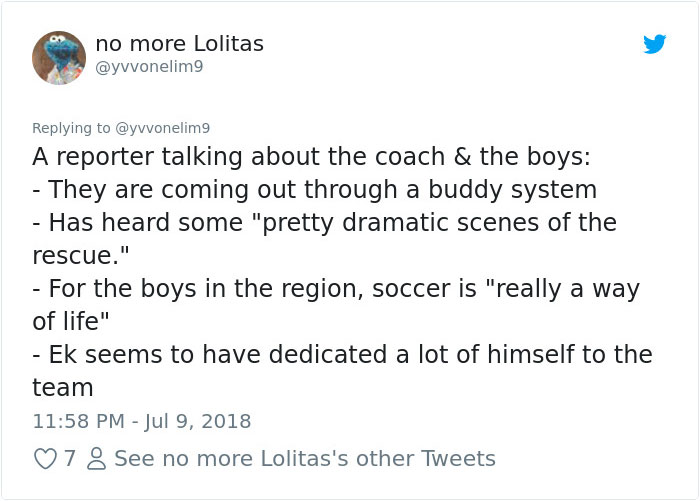Viewport: 700px width, 501px height.
Task: Click the "buddy system" line of the tweet
Action: coord(314,190)
